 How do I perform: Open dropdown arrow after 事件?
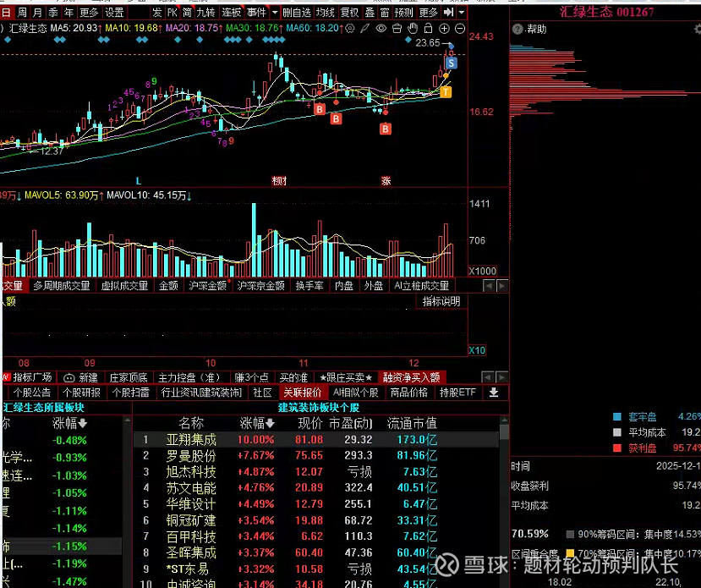275,13
